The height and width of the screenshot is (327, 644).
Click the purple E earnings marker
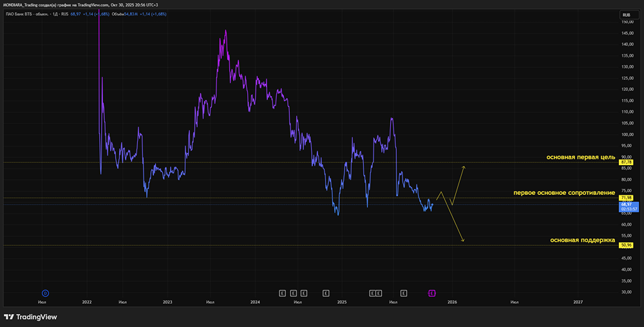pyautogui.click(x=431, y=293)
